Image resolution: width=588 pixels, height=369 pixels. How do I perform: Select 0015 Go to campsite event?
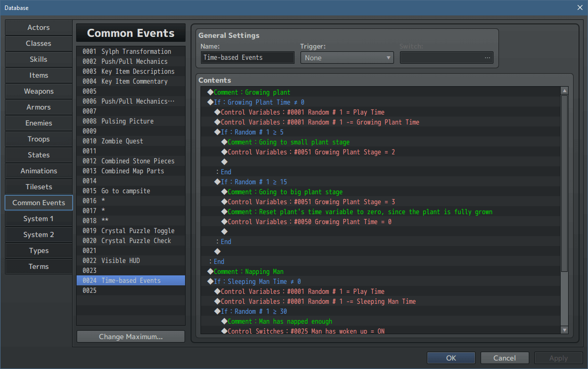(x=131, y=191)
